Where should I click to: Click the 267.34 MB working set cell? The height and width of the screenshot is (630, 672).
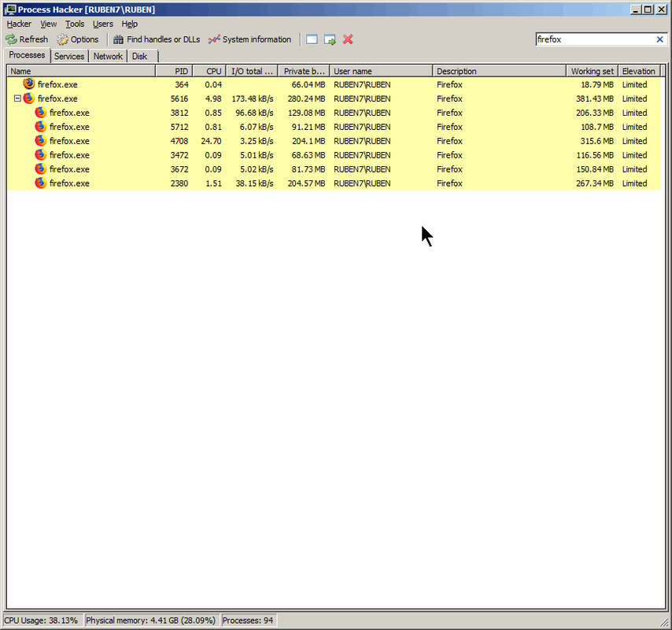pos(595,183)
